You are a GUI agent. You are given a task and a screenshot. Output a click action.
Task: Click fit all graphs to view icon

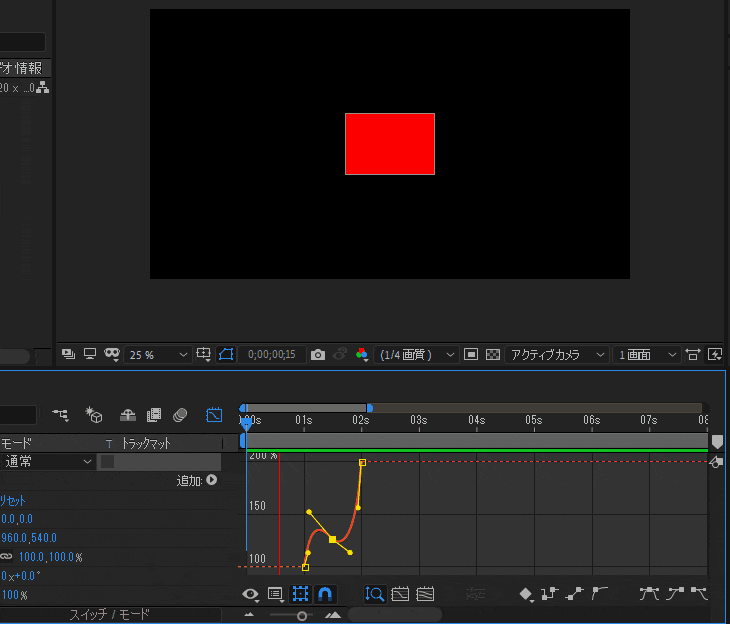point(425,594)
